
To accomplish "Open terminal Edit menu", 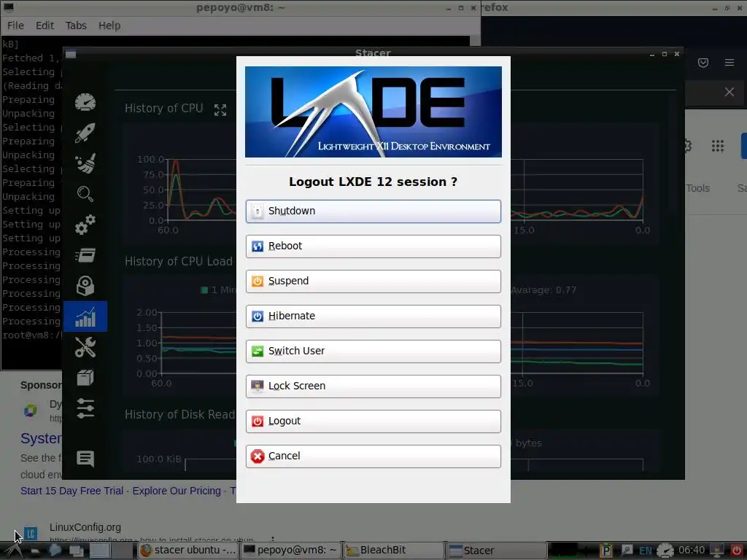I will click(x=44, y=26).
